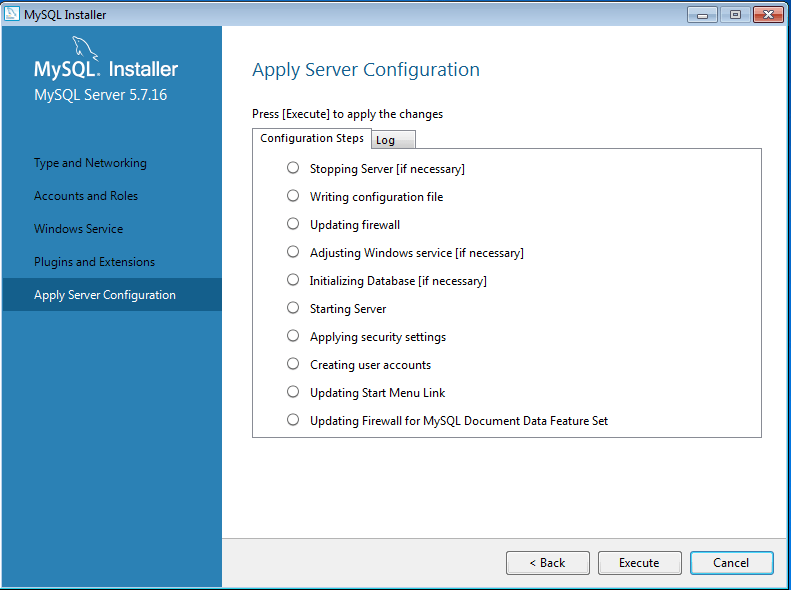Click the 'Starting Server' step text
This screenshot has height=590, width=791.
click(x=348, y=309)
